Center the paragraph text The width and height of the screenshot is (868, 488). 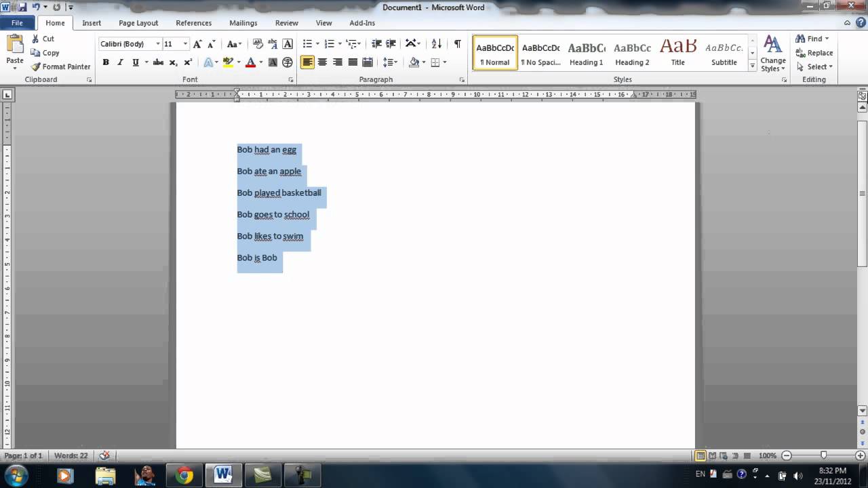pos(323,62)
